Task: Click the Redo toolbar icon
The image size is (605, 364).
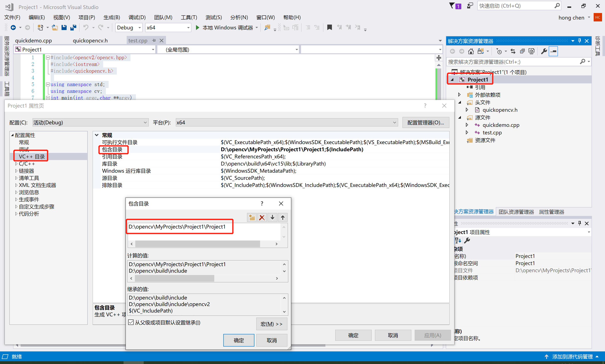Action: [101, 28]
